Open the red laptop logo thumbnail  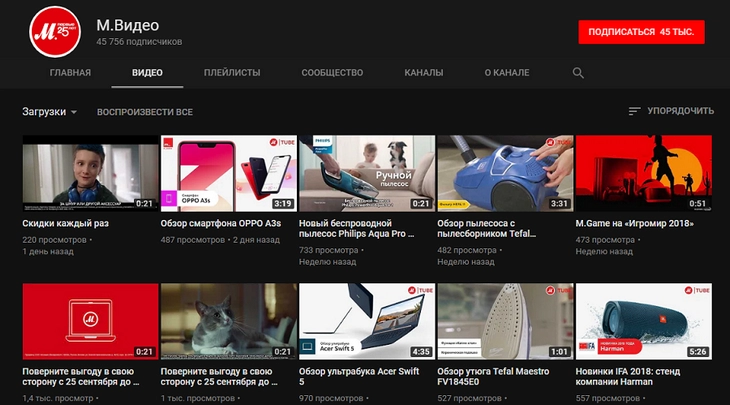tap(90, 321)
